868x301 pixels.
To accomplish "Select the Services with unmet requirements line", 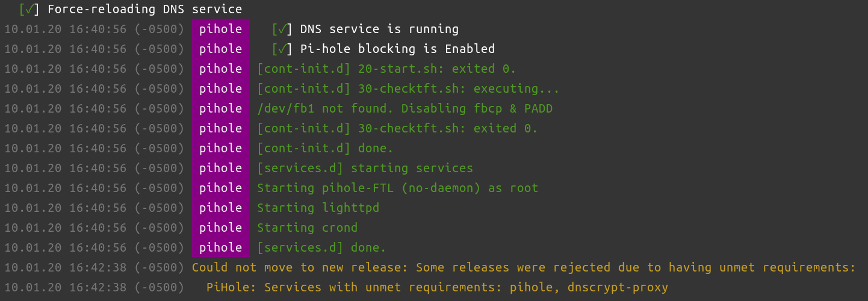I will pos(437,287).
